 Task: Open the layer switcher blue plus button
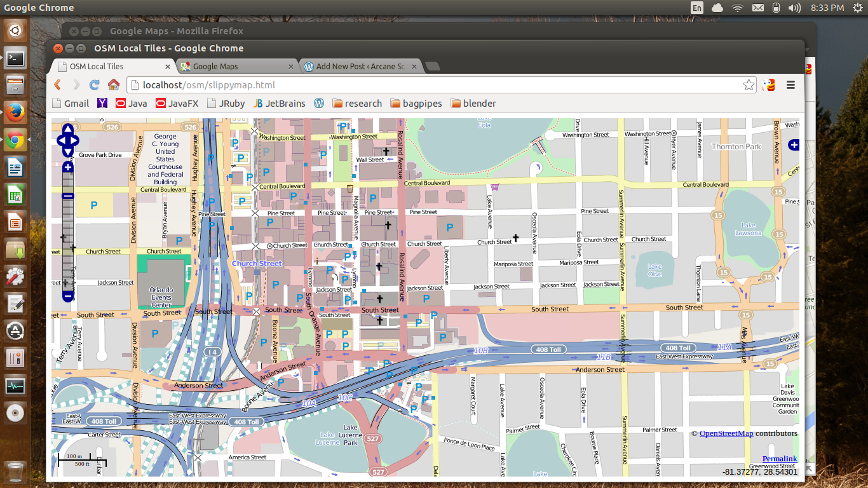click(794, 145)
